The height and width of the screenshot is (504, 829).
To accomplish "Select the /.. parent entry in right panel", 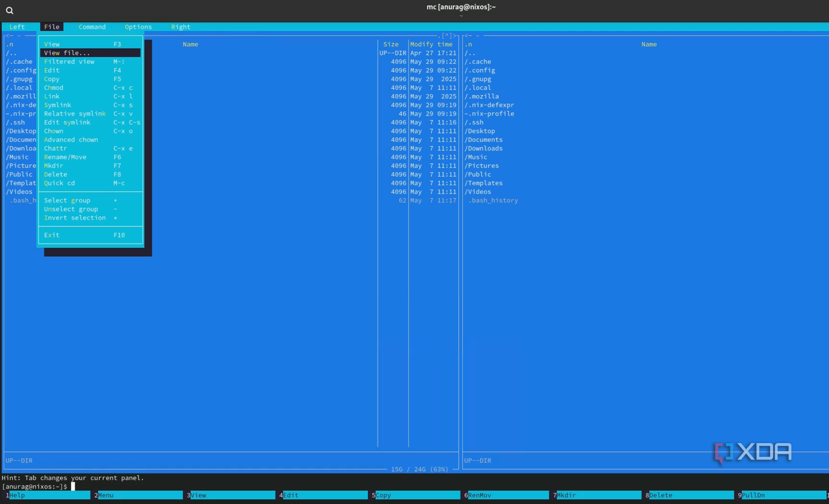I will pyautogui.click(x=471, y=53).
